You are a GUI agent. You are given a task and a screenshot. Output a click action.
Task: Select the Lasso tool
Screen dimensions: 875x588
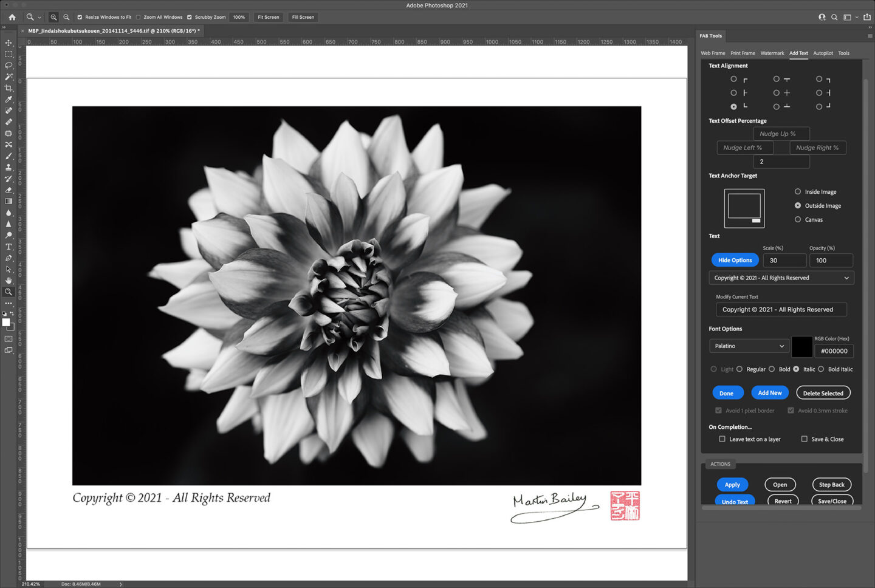point(9,66)
